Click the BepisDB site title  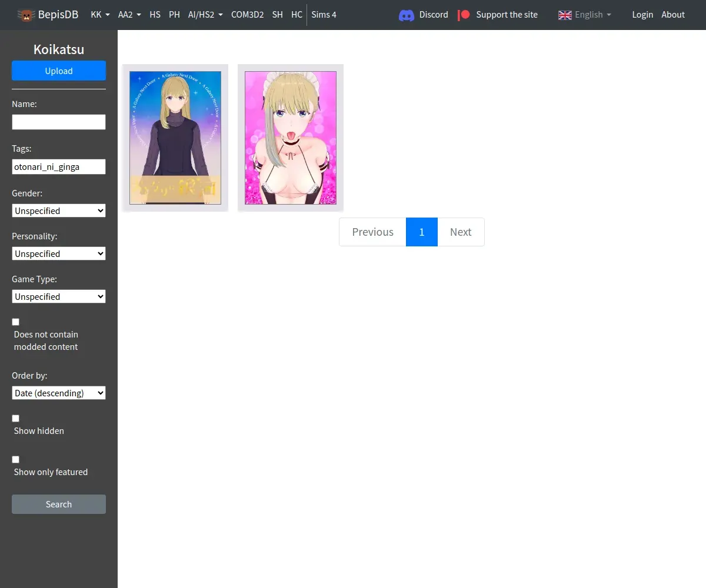[x=58, y=15]
